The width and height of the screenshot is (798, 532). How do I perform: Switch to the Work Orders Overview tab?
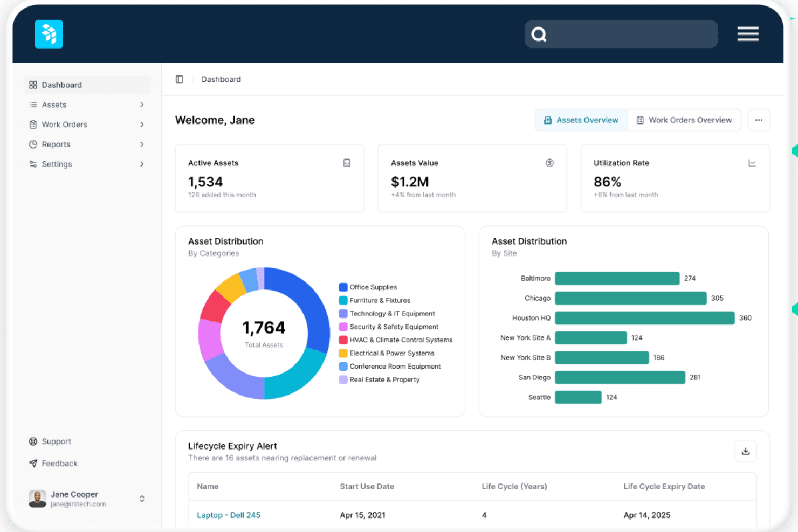pyautogui.click(x=684, y=120)
